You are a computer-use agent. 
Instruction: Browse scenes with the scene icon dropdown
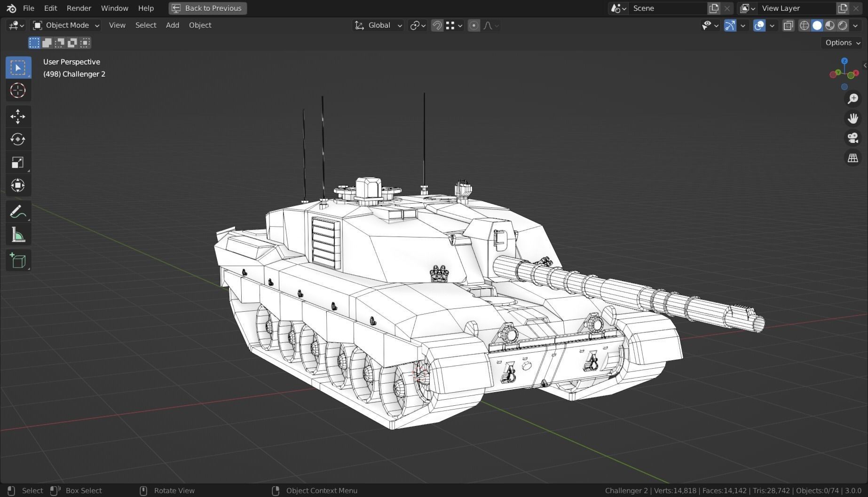tap(618, 8)
